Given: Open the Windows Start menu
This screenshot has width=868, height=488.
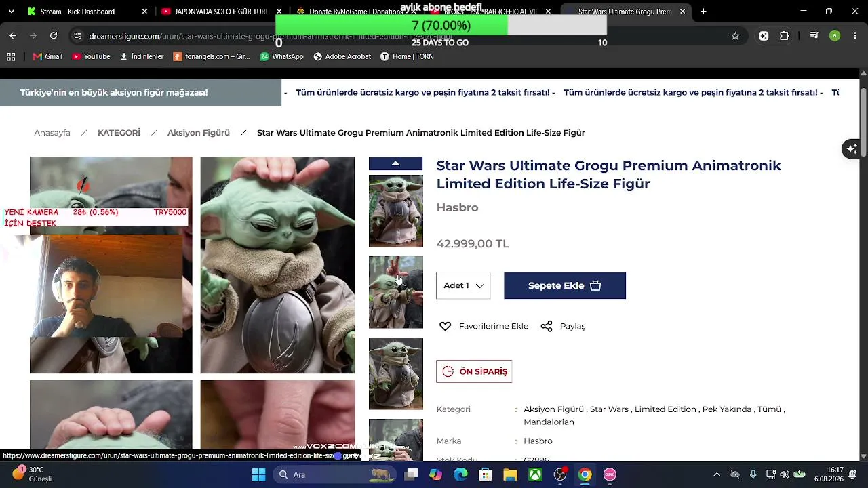Looking at the screenshot, I should pyautogui.click(x=258, y=474).
